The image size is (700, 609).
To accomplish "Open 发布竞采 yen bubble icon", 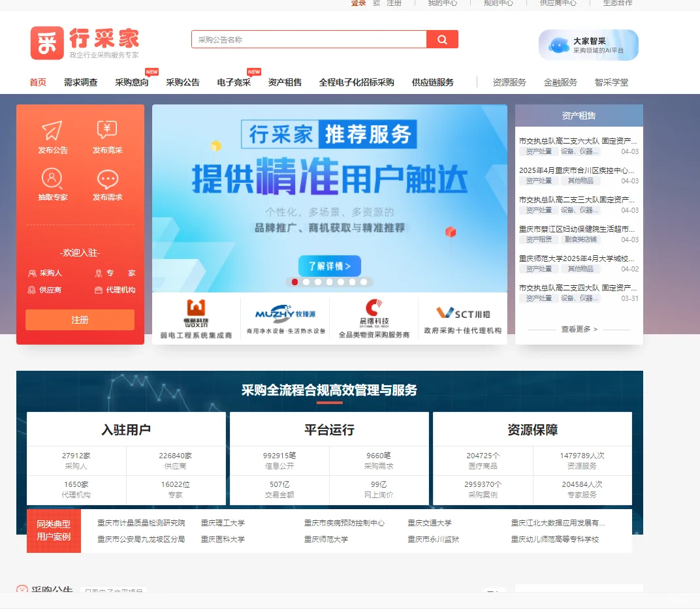I will pos(107,130).
